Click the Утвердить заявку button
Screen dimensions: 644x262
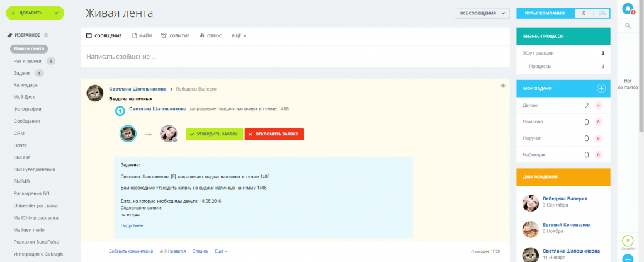[215, 134]
